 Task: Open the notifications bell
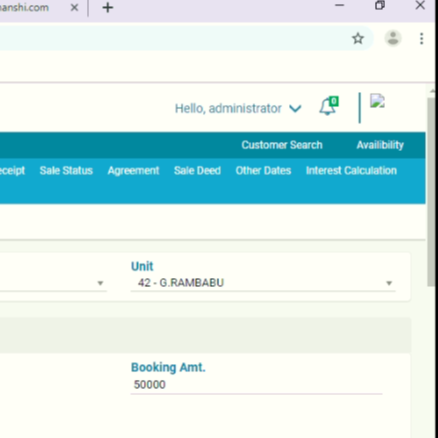point(328,106)
